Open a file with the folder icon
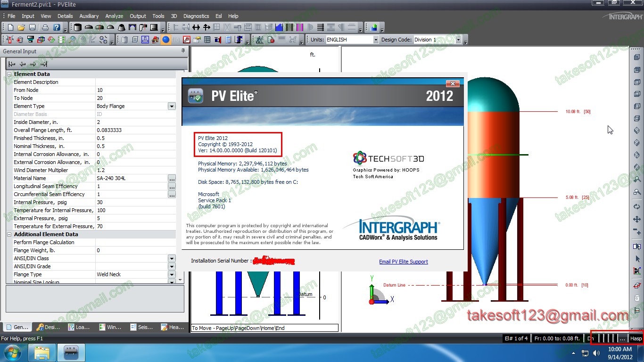This screenshot has width=644, height=362. (21, 27)
